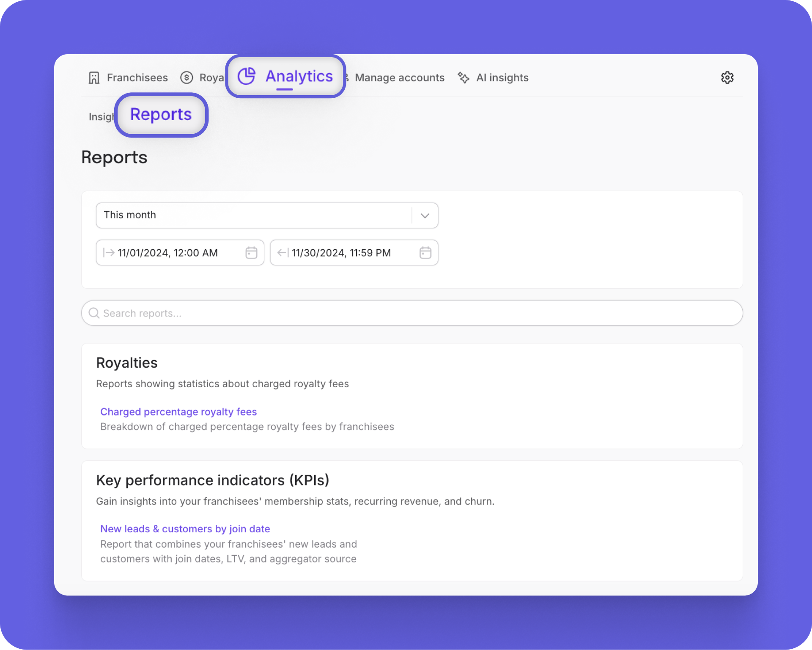Open the This month date range selector
Screen dimensions: 812x650
pos(254,215)
